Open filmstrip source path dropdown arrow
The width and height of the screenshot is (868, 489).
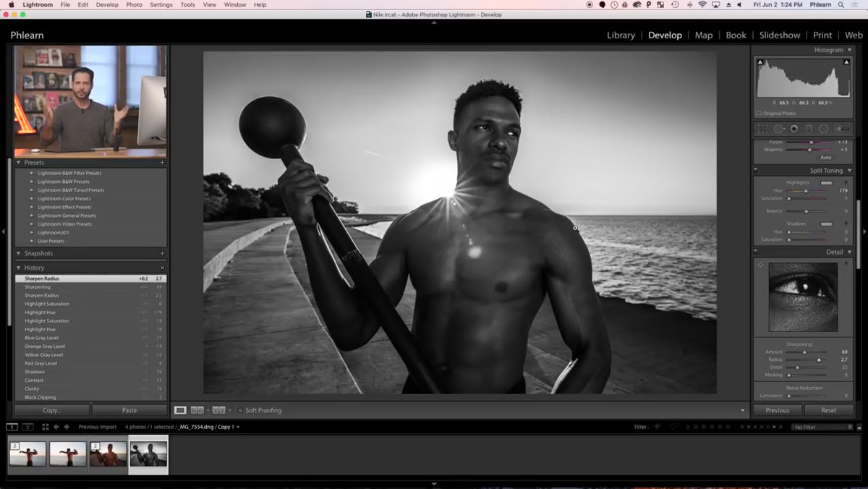pos(238,427)
